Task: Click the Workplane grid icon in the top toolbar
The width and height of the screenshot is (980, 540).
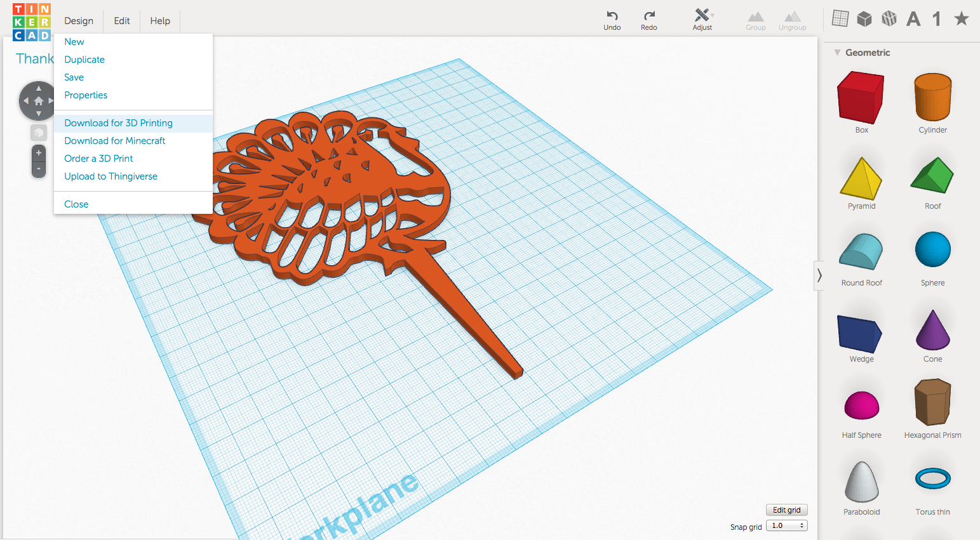Action: [840, 18]
